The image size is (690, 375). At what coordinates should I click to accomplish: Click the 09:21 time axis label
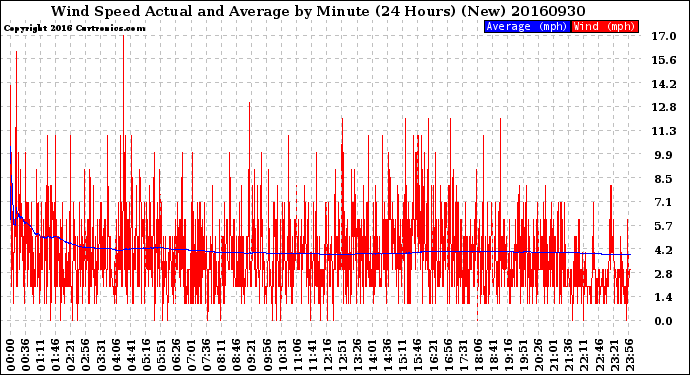pyautogui.click(x=251, y=355)
